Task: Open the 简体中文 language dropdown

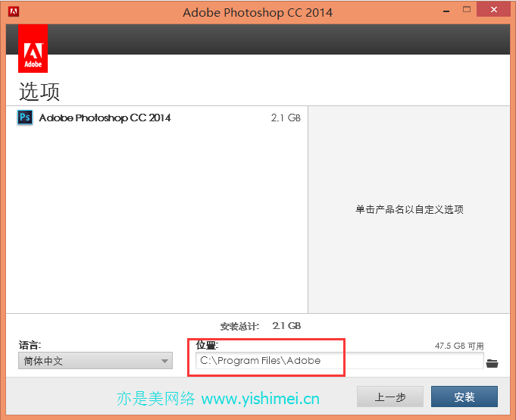Action: click(95, 361)
